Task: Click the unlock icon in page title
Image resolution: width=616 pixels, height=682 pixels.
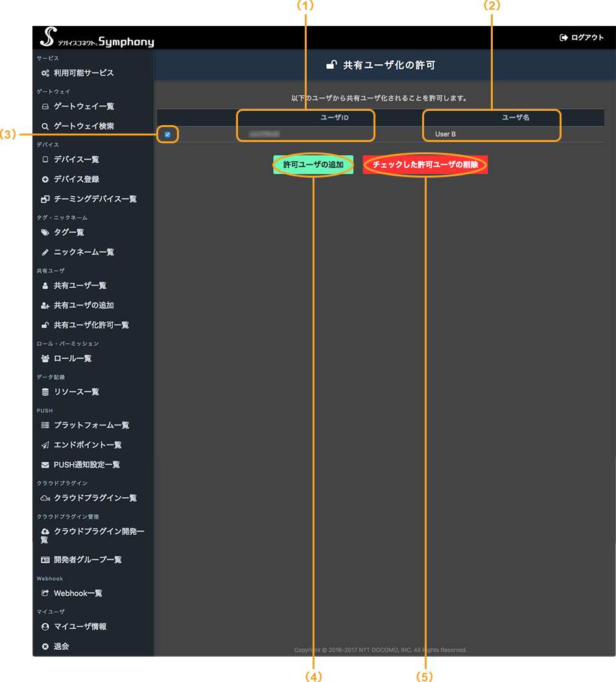Action: 331,65
